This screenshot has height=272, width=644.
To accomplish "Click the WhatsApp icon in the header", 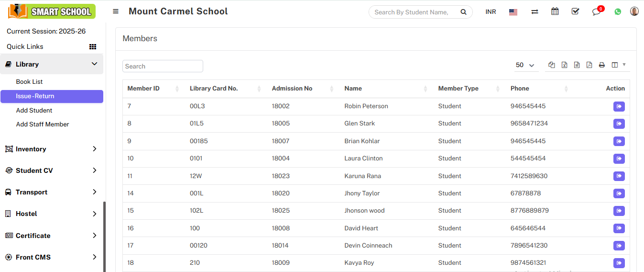I will tap(618, 12).
